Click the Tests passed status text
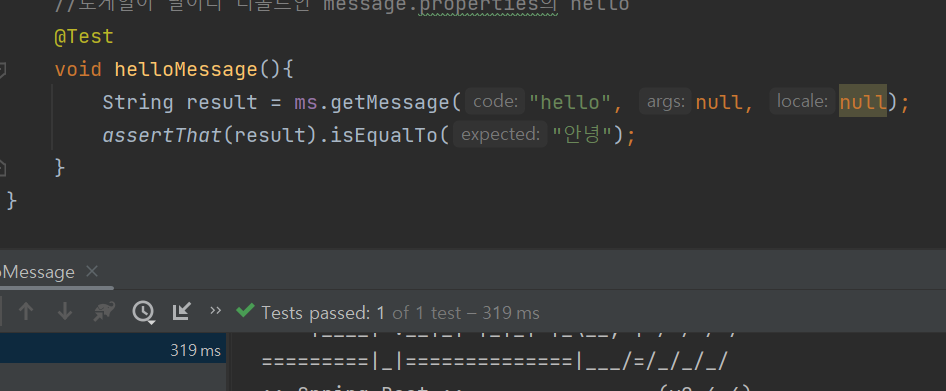Image resolution: width=946 pixels, height=391 pixels. [400, 313]
